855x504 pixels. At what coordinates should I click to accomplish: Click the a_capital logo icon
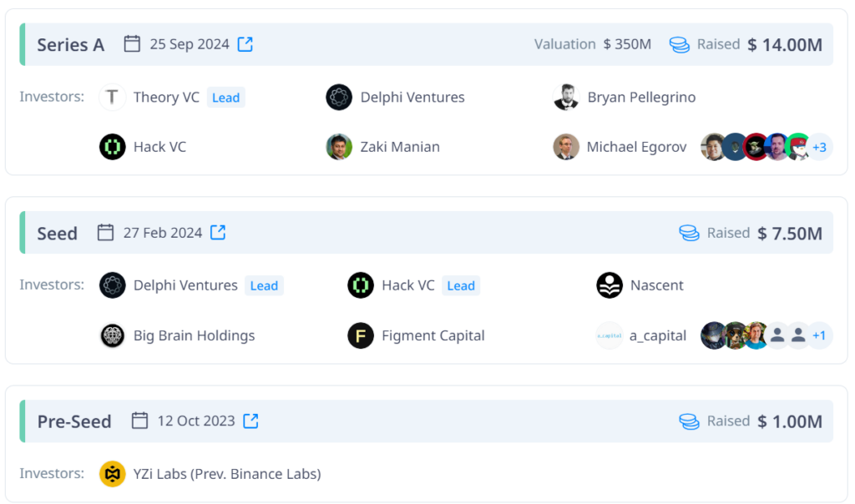pyautogui.click(x=609, y=335)
